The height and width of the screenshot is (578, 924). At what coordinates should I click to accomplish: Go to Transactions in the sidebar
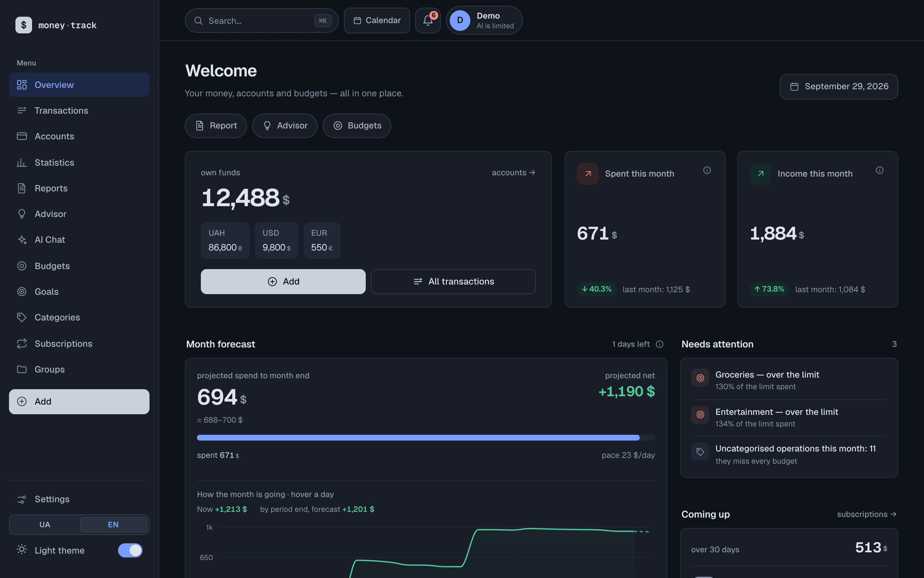pos(79,110)
